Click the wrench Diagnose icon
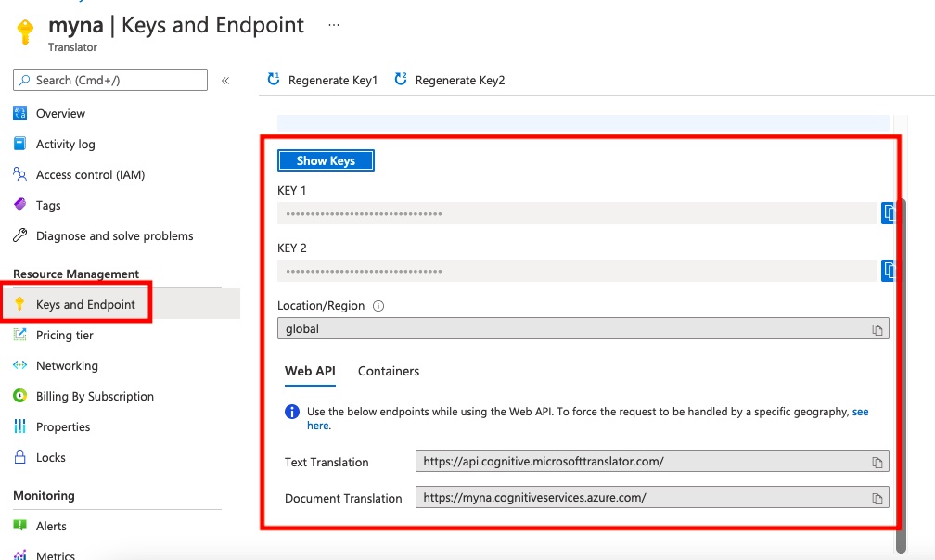This screenshot has width=935, height=560. (19, 235)
